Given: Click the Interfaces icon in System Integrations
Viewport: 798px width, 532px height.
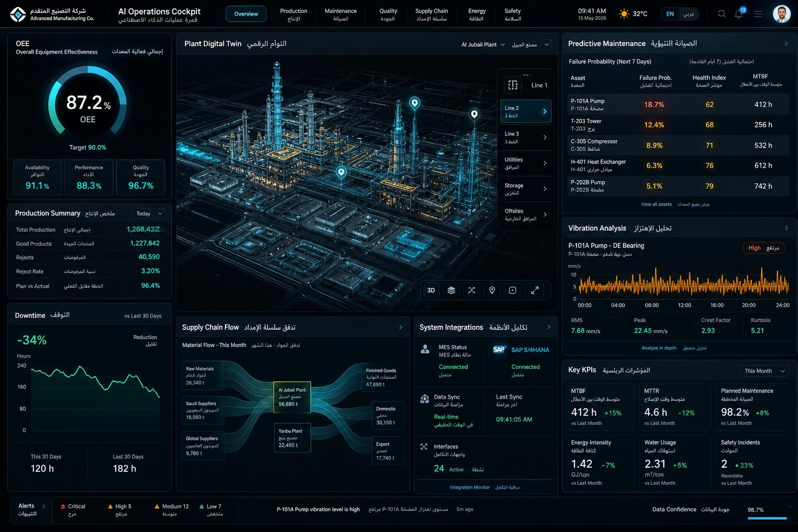Looking at the screenshot, I should coord(424,447).
